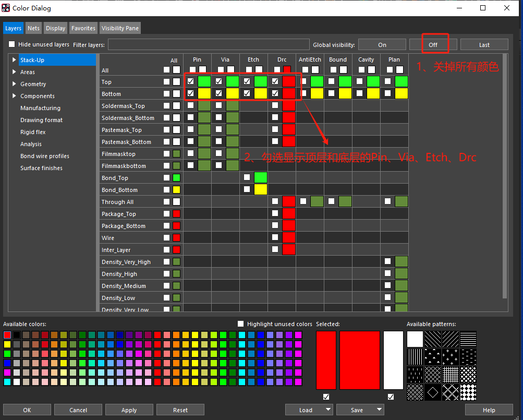Click the Bond_Bottom Etch yellow swatch
The width and height of the screenshot is (523, 420).
tap(261, 189)
